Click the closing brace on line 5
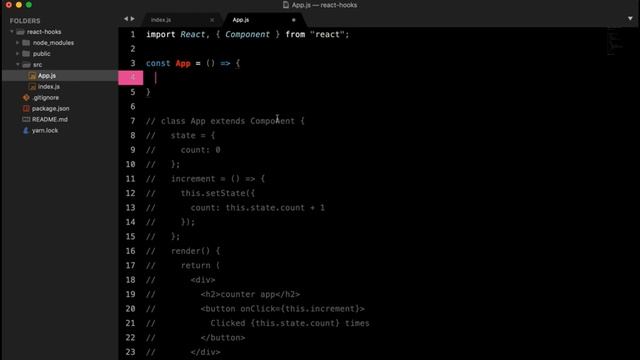640x360 pixels. click(x=148, y=92)
